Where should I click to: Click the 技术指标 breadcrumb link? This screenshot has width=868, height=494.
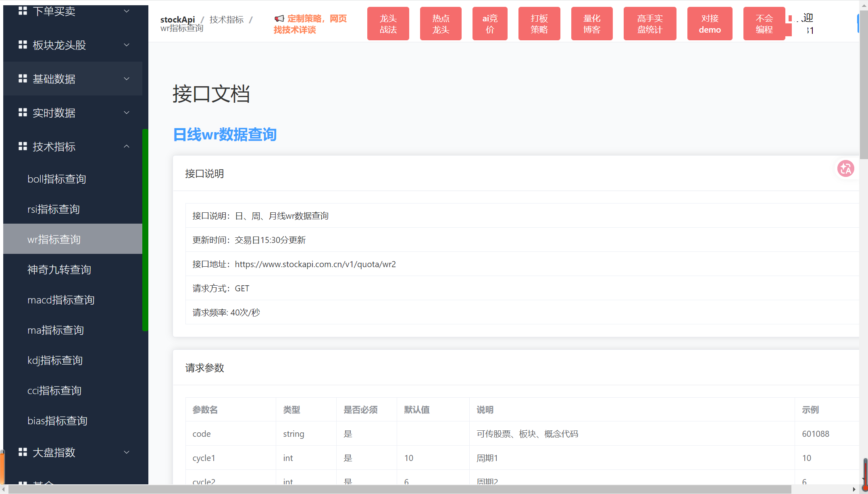[x=227, y=19]
